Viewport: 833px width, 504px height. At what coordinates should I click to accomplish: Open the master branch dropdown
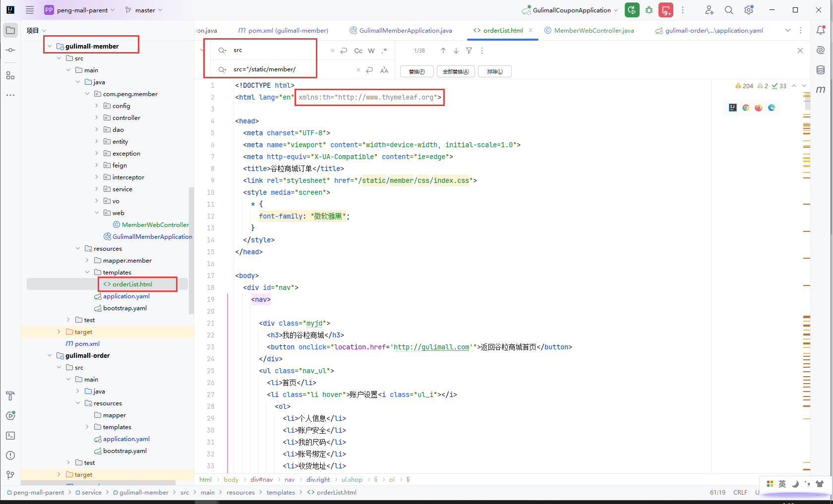pyautogui.click(x=144, y=10)
